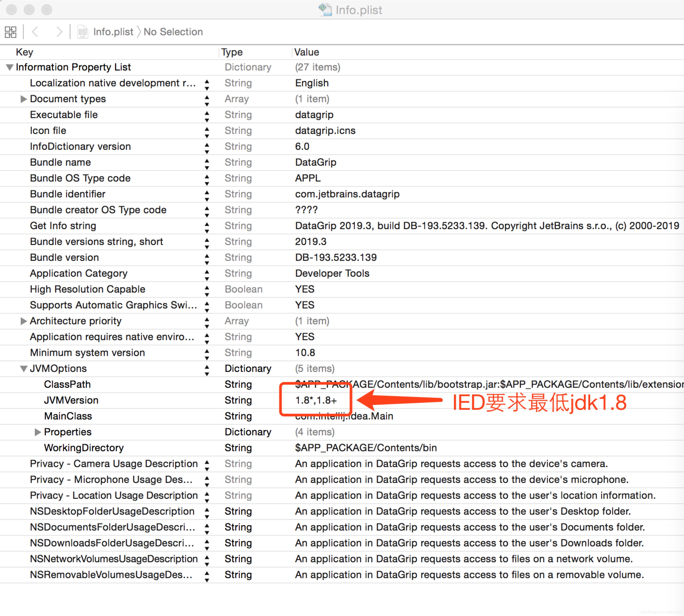Open key stepper for Minimum system version row

tap(207, 355)
